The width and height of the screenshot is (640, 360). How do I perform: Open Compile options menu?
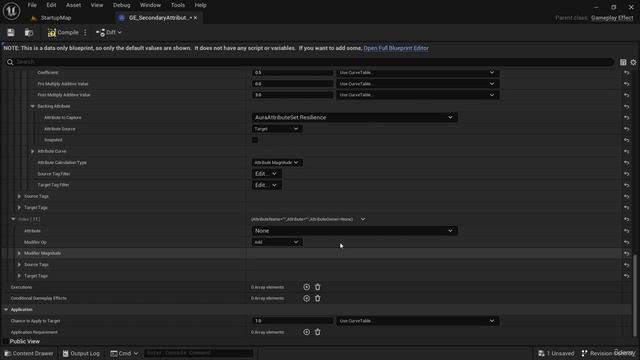(x=85, y=32)
